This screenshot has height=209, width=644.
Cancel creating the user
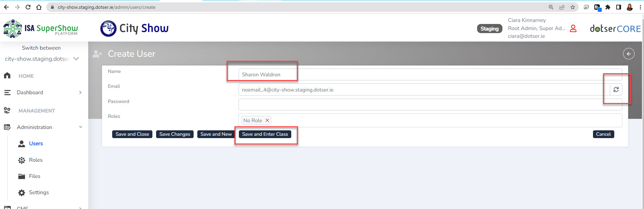[603, 134]
